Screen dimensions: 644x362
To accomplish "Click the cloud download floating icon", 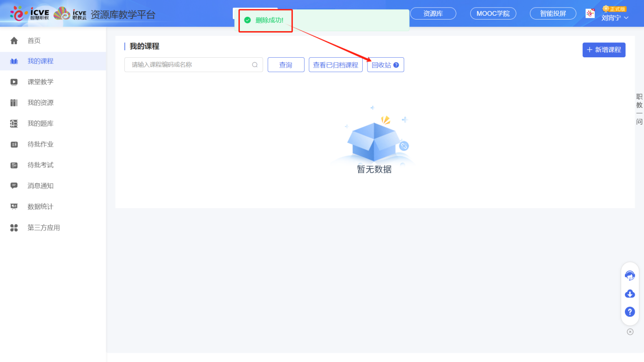I will click(630, 294).
